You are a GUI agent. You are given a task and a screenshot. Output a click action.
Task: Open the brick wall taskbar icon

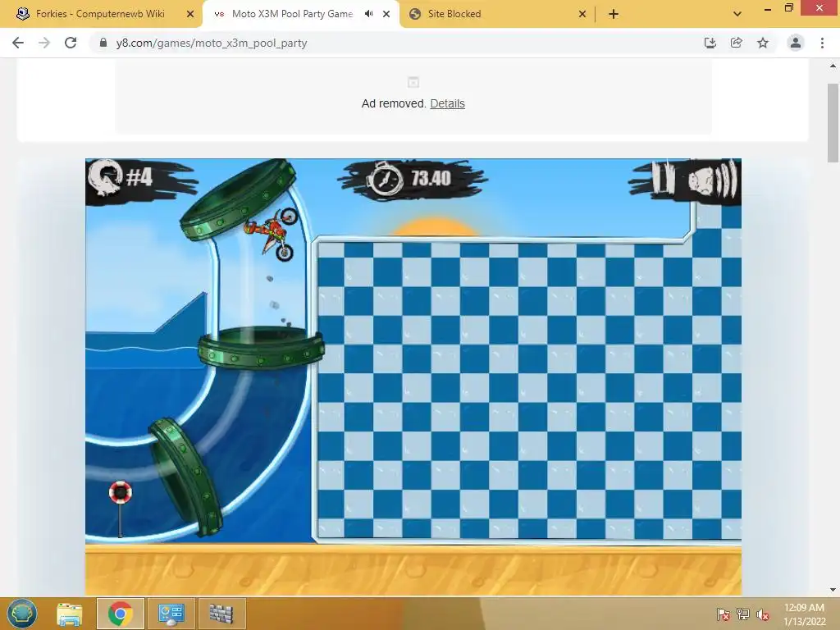[221, 614]
